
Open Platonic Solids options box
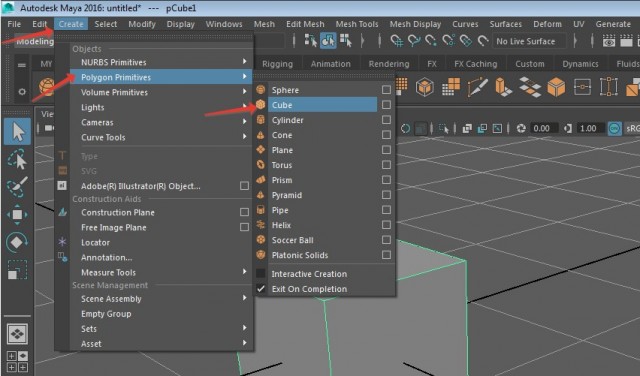click(386, 255)
